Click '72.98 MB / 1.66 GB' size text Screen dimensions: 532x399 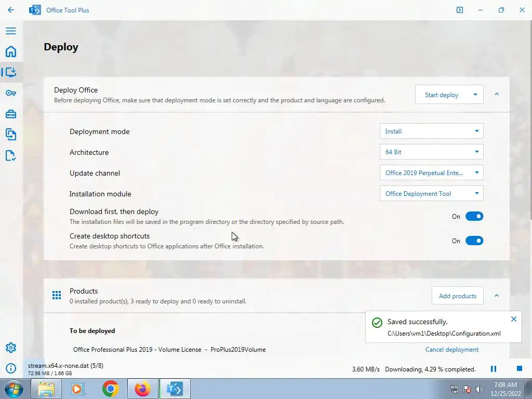pyautogui.click(x=50, y=373)
